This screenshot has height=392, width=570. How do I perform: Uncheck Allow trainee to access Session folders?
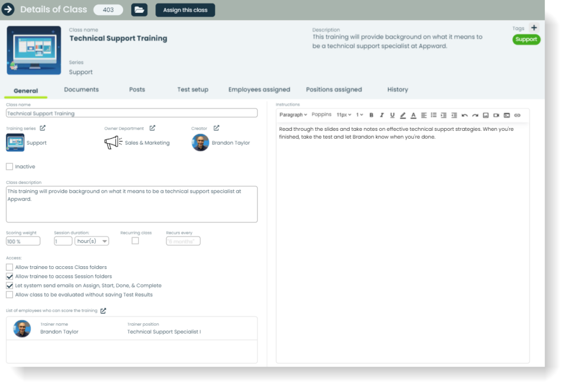pos(9,276)
